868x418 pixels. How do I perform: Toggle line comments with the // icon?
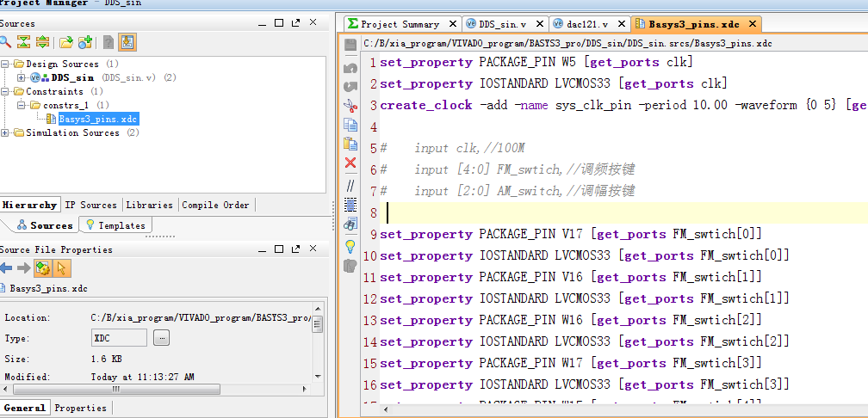click(x=350, y=185)
